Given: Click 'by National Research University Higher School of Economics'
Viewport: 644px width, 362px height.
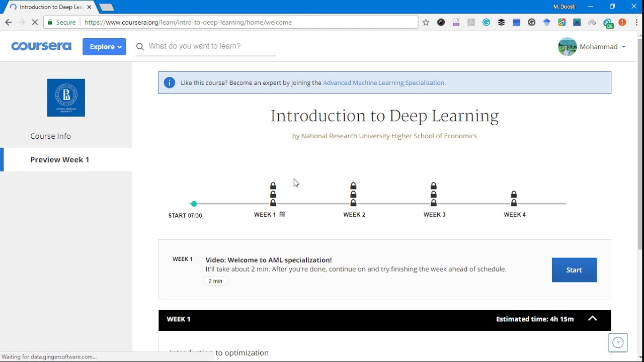Looking at the screenshot, I should tap(384, 136).
